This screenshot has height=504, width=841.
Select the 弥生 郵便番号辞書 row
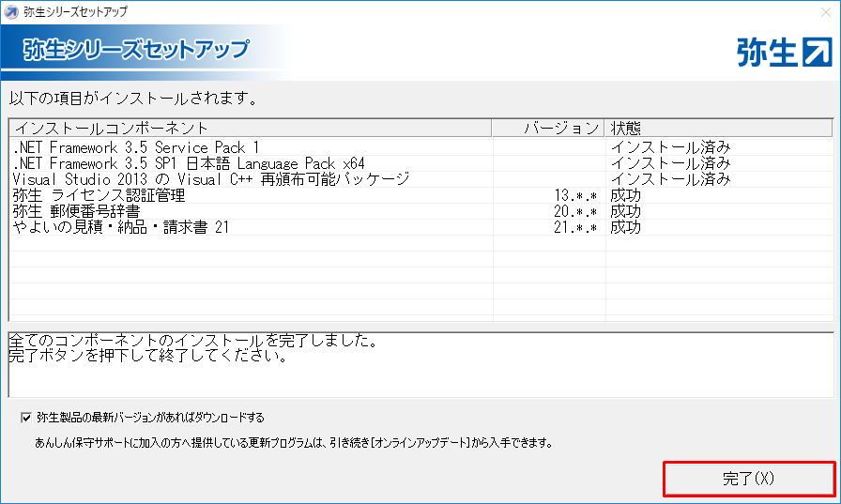click(84, 211)
